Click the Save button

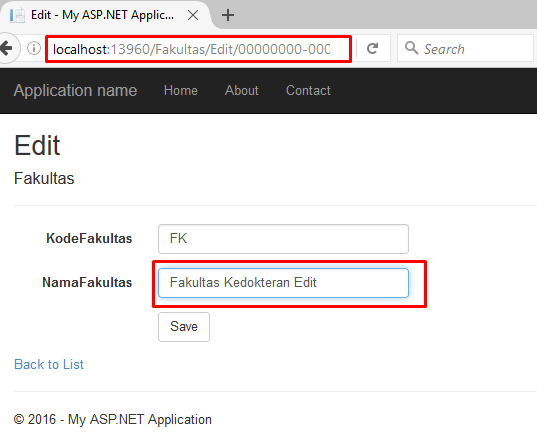pyautogui.click(x=184, y=327)
